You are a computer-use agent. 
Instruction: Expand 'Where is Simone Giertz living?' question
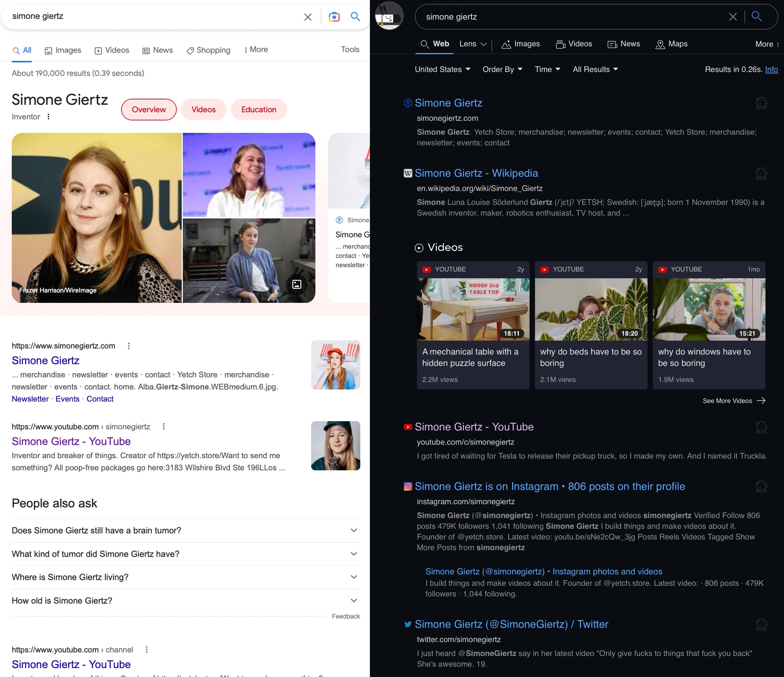pyautogui.click(x=186, y=577)
